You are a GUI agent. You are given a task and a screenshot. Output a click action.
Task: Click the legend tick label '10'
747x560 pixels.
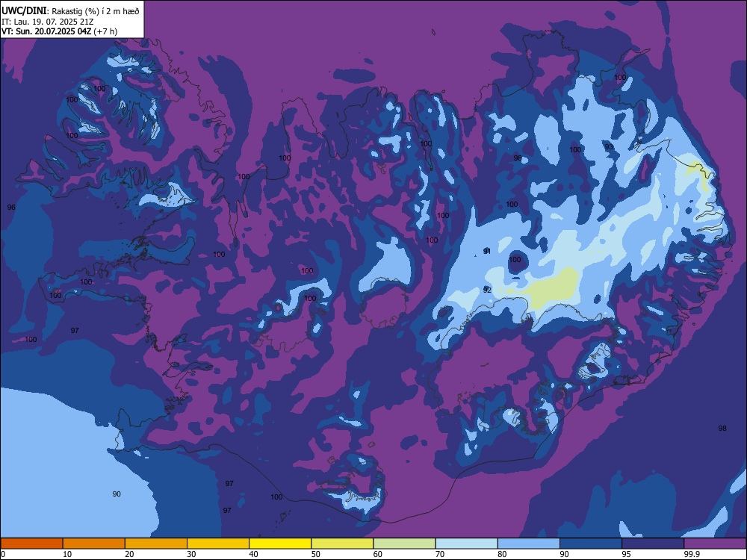click(x=67, y=554)
